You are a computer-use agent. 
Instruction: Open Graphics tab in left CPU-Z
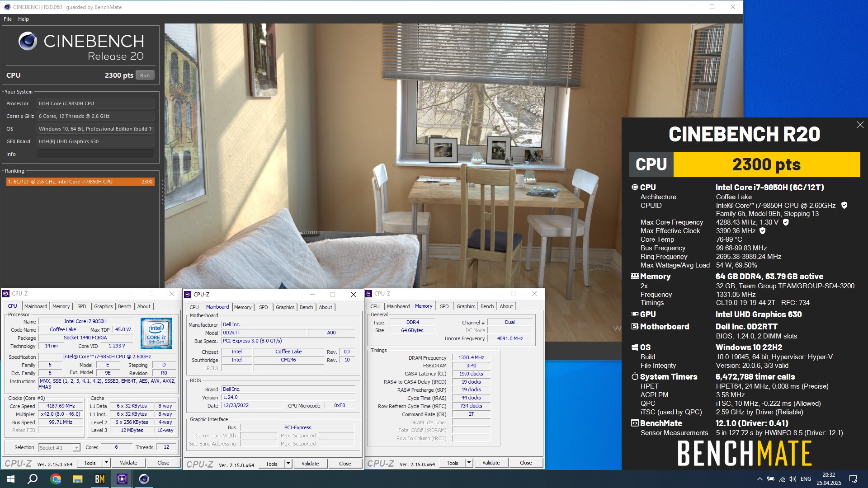pyautogui.click(x=103, y=306)
